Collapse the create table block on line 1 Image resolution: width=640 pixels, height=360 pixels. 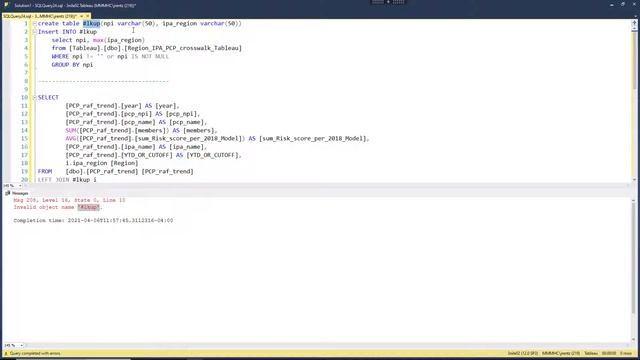(34, 24)
